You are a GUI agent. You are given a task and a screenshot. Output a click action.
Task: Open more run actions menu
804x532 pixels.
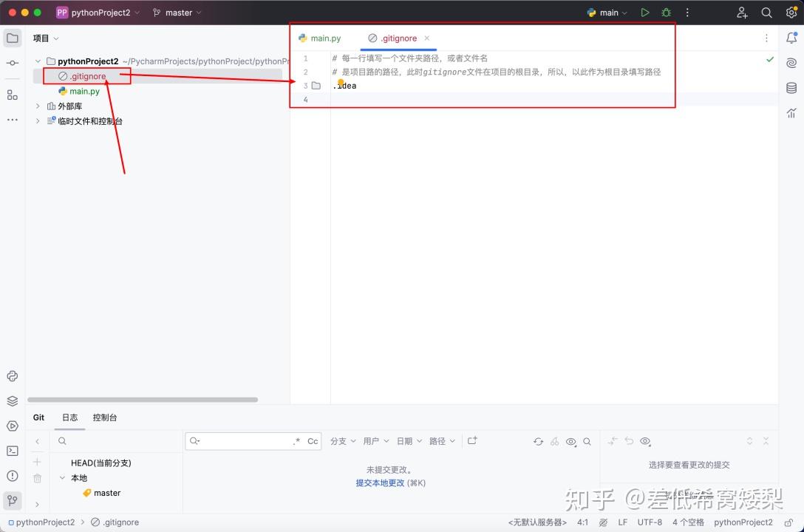click(687, 13)
